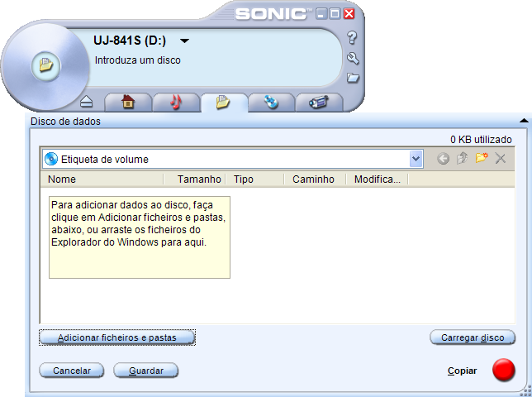Click the create new folder icon

coord(482,158)
